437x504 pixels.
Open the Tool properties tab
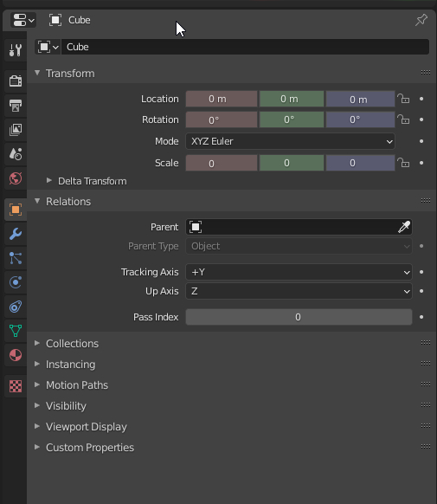(16, 50)
